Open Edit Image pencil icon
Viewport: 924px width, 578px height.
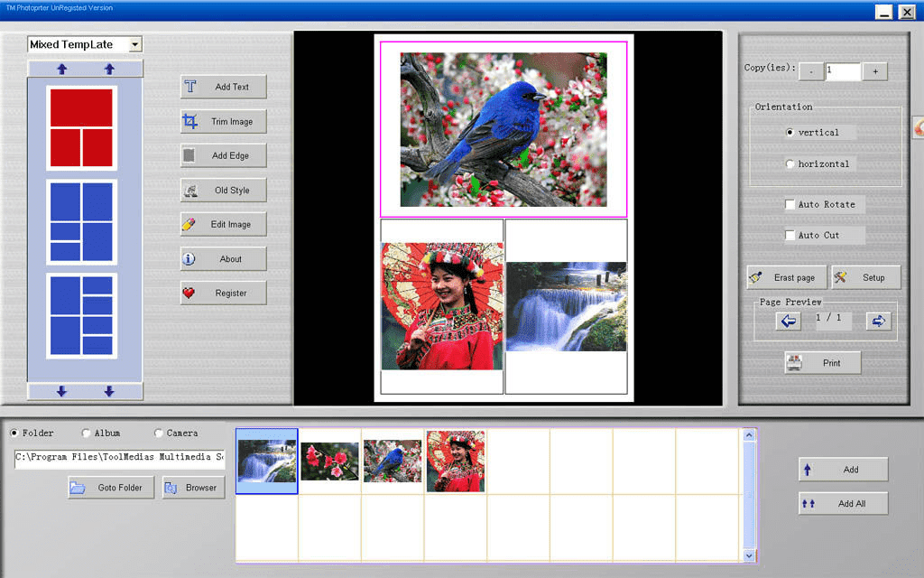[189, 224]
